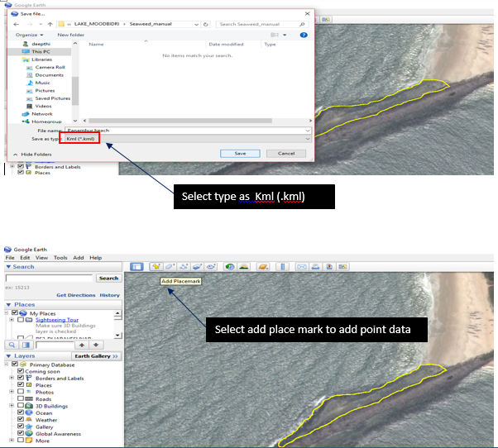Select the Add Polygon toolbar icon
The width and height of the screenshot is (498, 448).
170,267
